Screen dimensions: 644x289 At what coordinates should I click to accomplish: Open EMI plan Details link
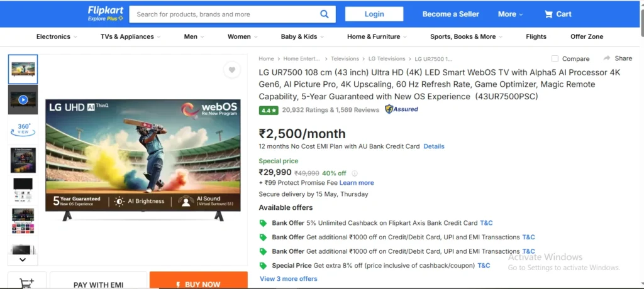tap(434, 146)
